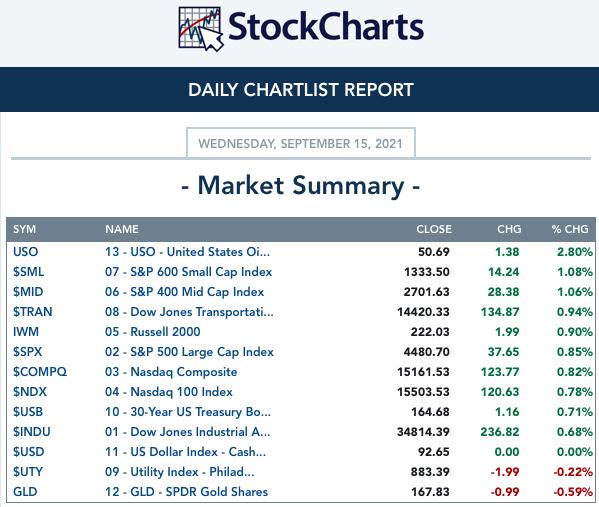
Task: Open the Dow Jones Industrial Average link
Action: (x=188, y=432)
